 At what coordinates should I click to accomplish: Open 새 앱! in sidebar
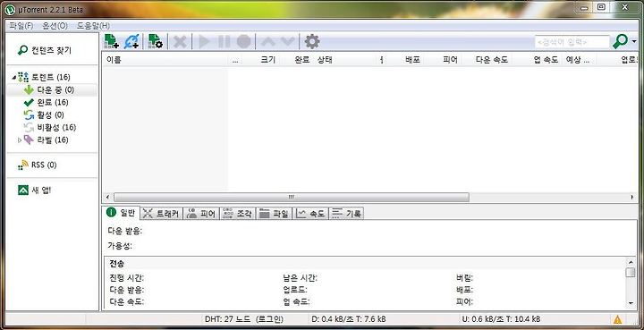coord(35,190)
